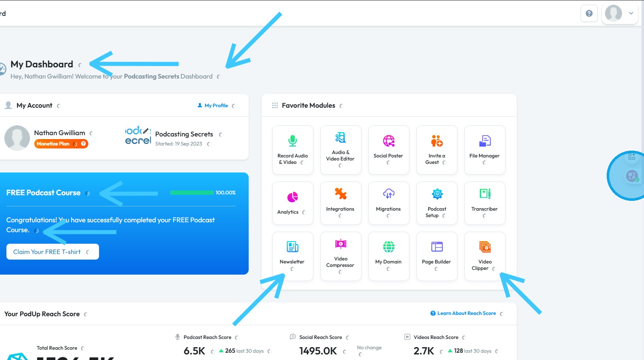This screenshot has width=644, height=360.
Task: Click the Total Reach Score label
Action: 57,348
